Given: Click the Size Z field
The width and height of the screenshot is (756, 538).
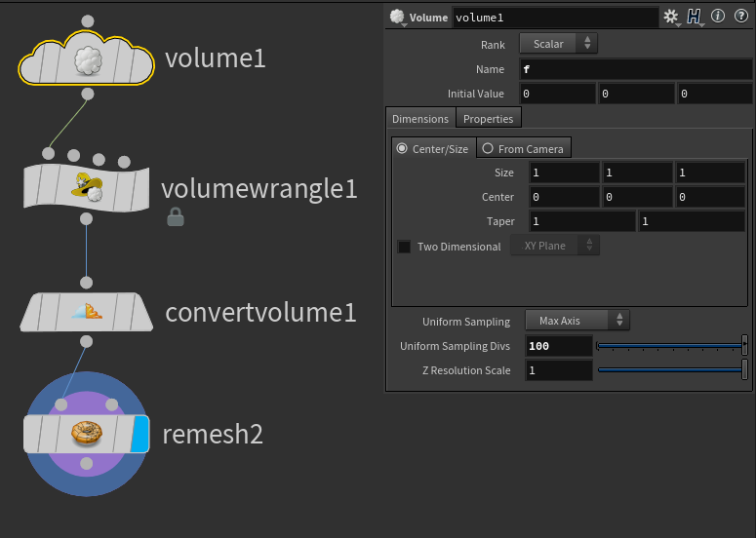Looking at the screenshot, I should click(710, 173).
